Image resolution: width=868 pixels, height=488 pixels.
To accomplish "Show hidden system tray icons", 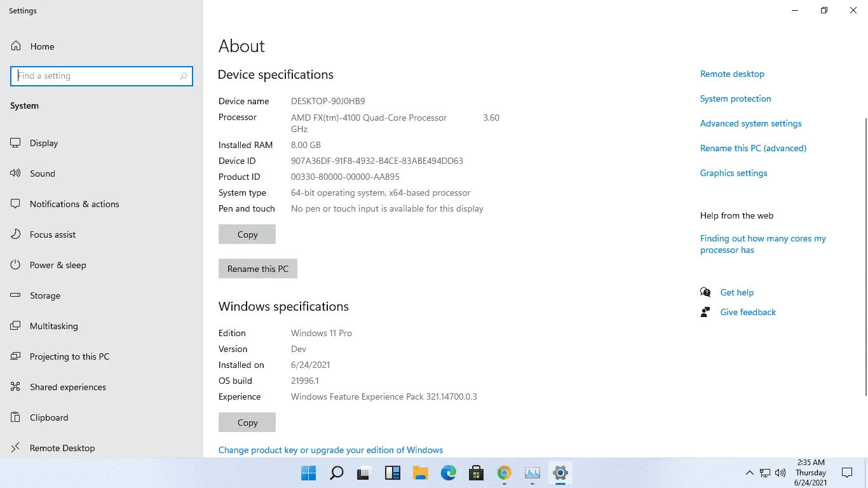I will [x=750, y=473].
